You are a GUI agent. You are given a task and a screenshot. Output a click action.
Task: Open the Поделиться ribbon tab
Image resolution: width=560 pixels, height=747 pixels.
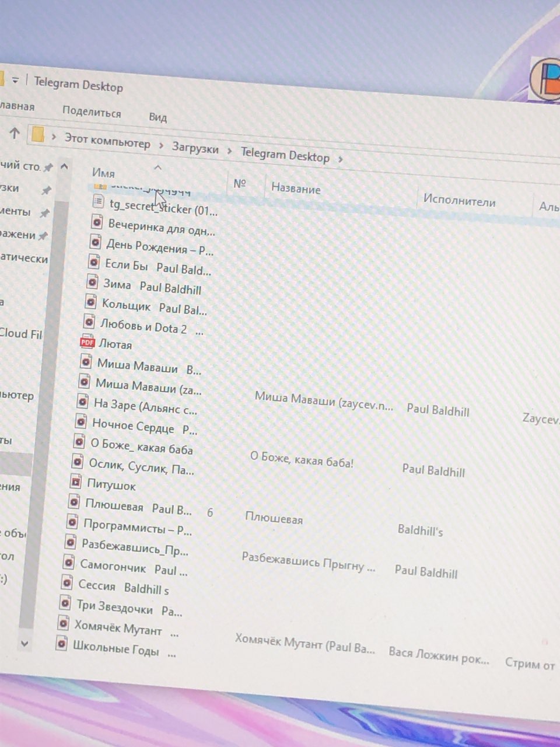[92, 111]
